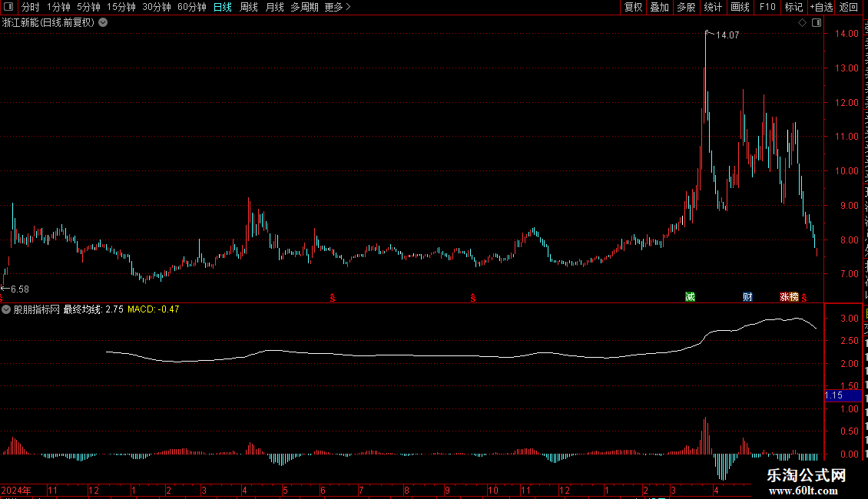Viewport: 868px width, 499px height.
Task: Click the blue 财 marker under the chart
Action: tap(747, 297)
